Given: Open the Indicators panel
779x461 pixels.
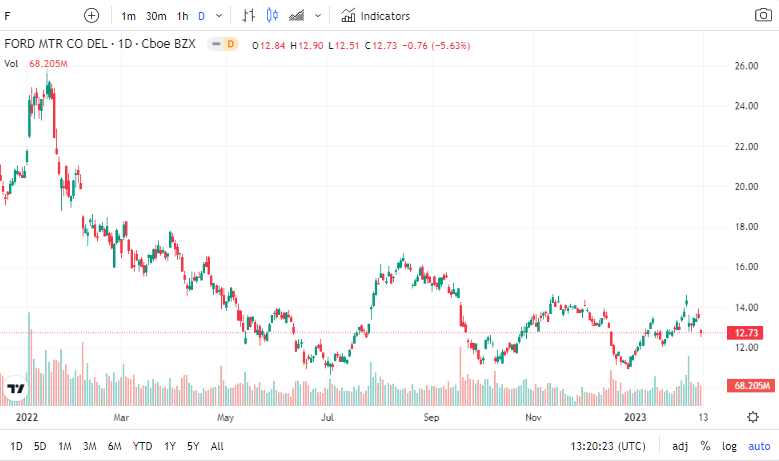Looking at the screenshot, I should 376,16.
